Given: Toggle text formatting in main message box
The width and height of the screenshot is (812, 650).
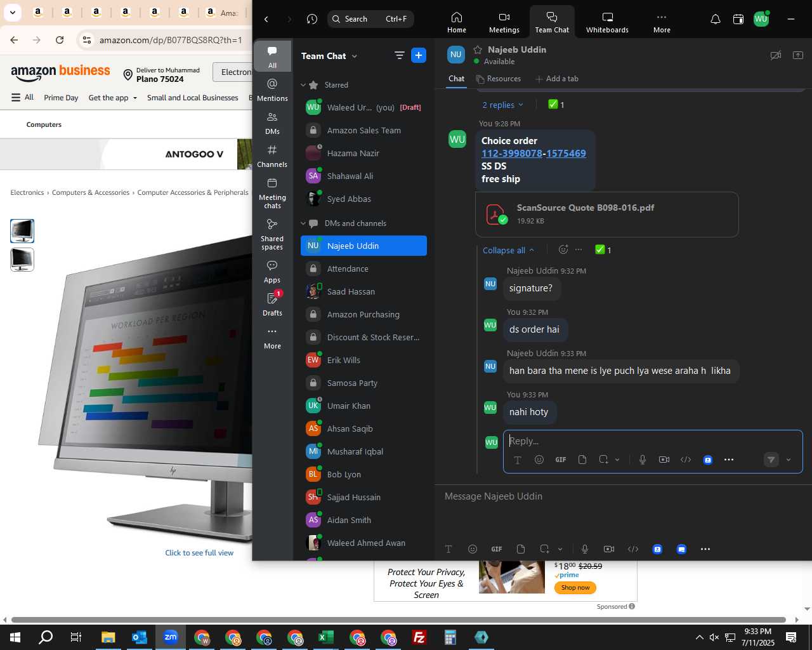Looking at the screenshot, I should click(449, 549).
